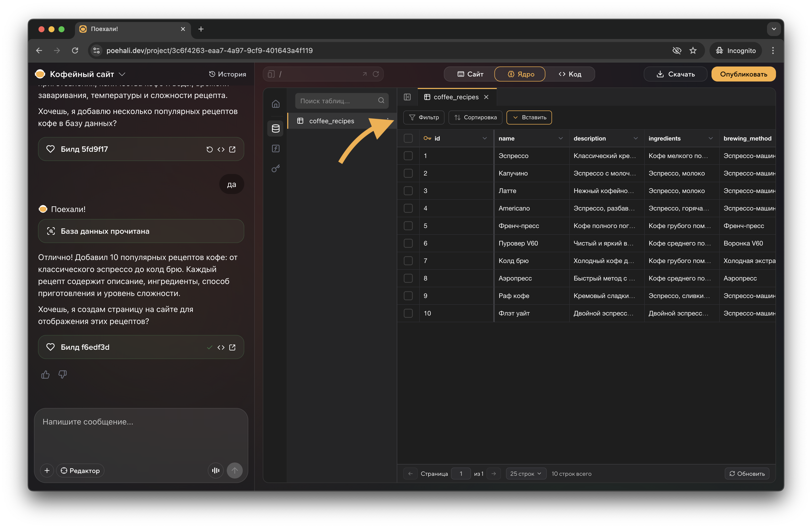Revert to build 5fd9f17 icon
Screen dimensions: 812x528
tap(209, 149)
